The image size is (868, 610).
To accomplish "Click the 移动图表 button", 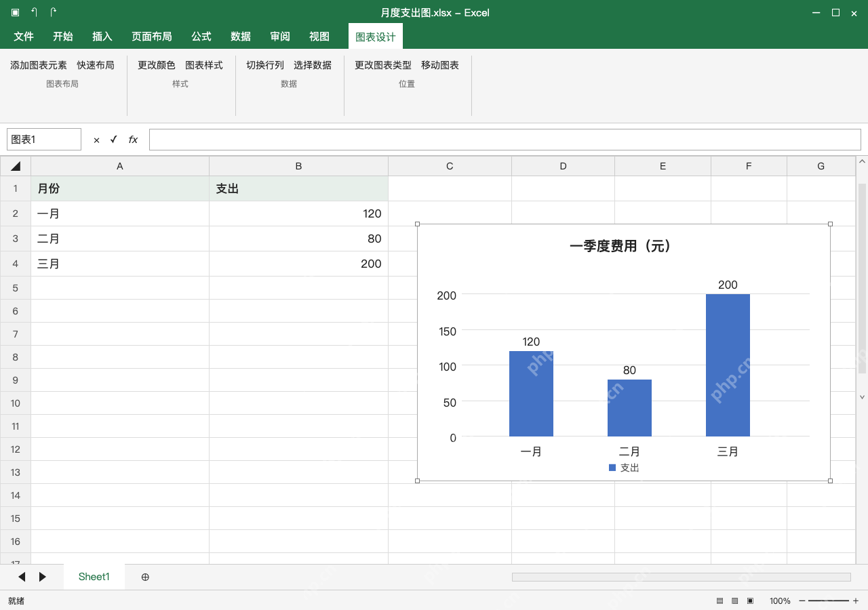I will (440, 65).
